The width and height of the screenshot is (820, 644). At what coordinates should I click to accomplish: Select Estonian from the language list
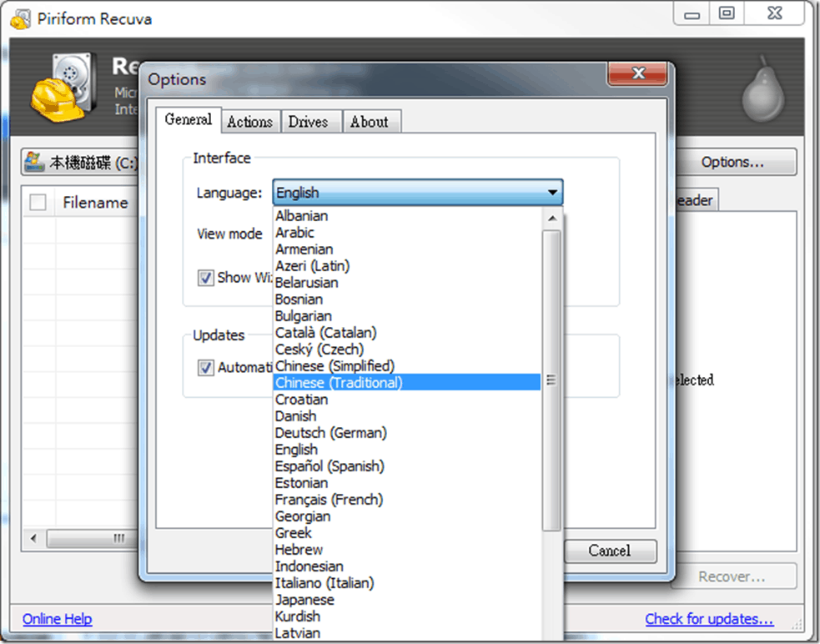pyautogui.click(x=407, y=483)
